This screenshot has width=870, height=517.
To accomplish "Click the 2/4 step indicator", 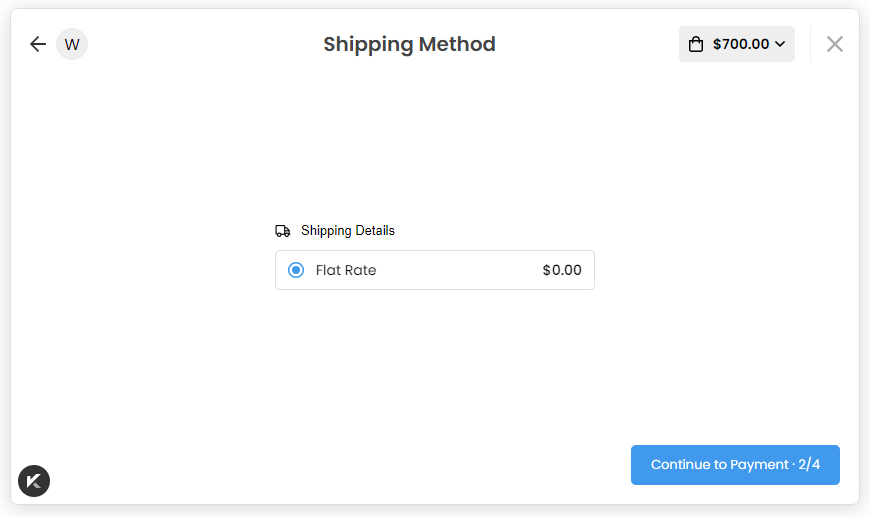I will (809, 465).
